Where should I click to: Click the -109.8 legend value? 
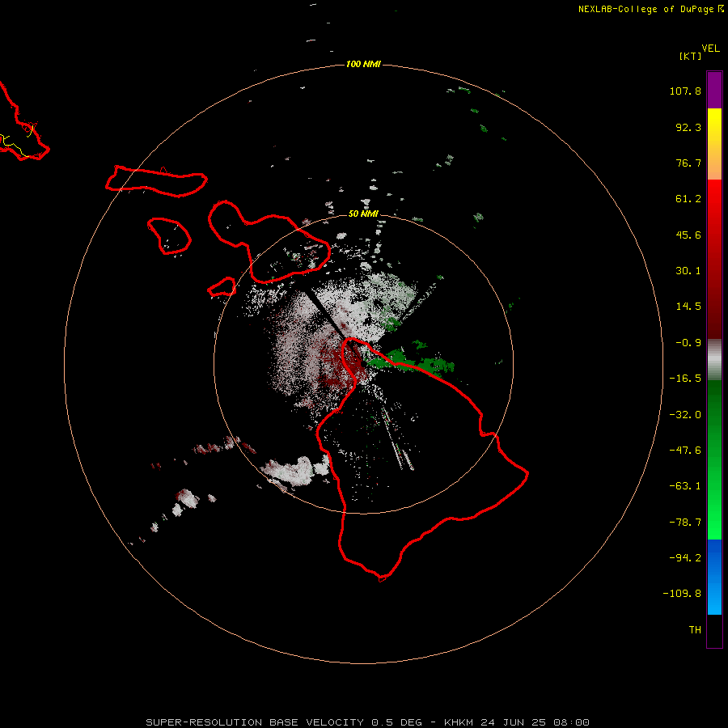682,594
